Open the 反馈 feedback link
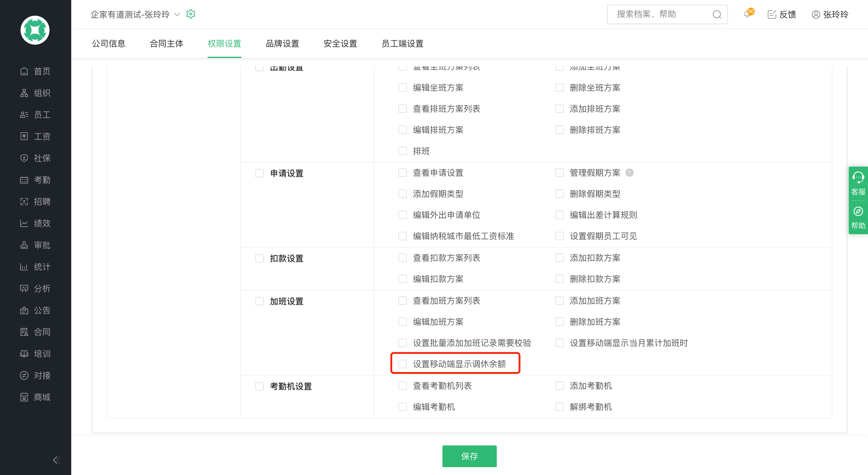The image size is (868, 475). (x=782, y=14)
